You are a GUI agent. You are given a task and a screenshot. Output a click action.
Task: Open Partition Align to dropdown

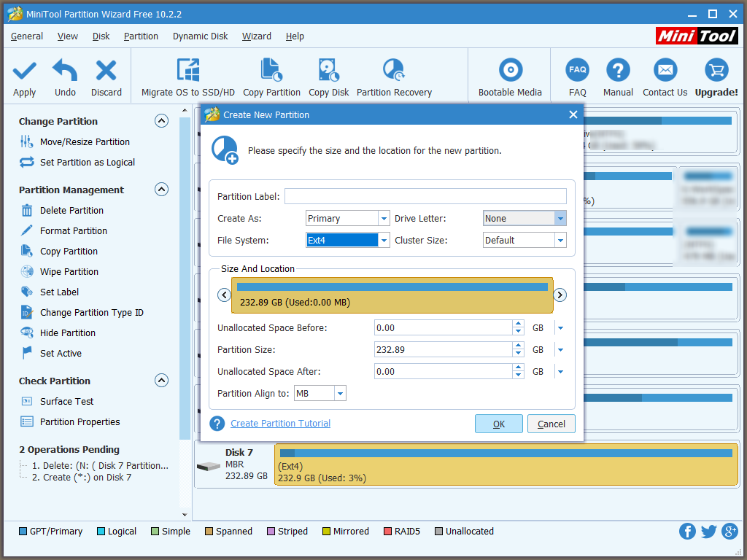[340, 394]
